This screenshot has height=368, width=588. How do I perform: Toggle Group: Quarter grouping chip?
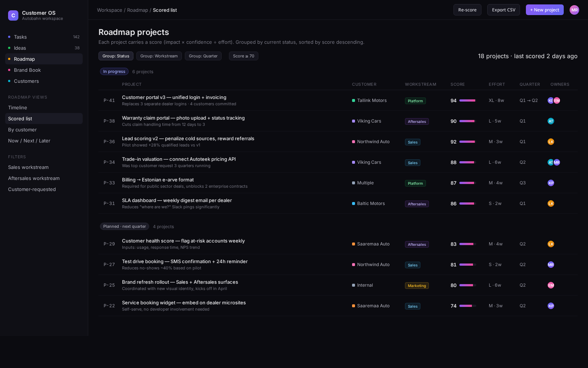[x=203, y=56]
